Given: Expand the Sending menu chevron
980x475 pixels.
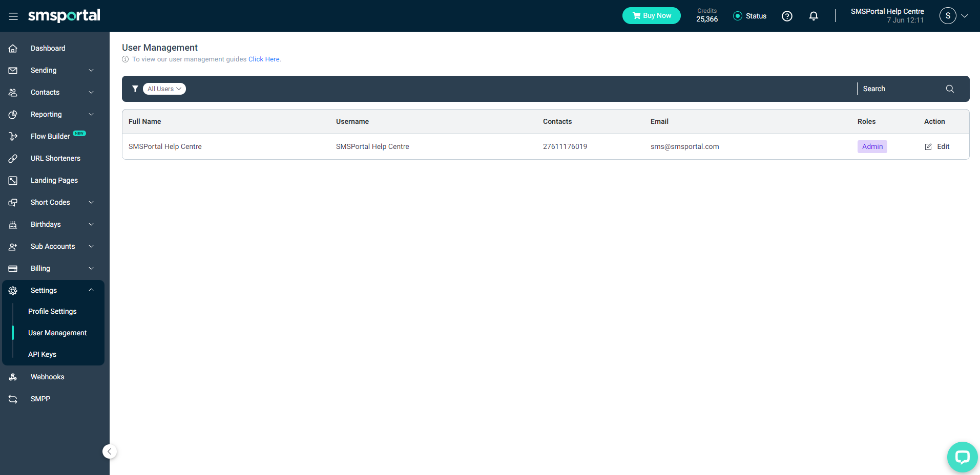Looking at the screenshot, I should click(x=91, y=70).
